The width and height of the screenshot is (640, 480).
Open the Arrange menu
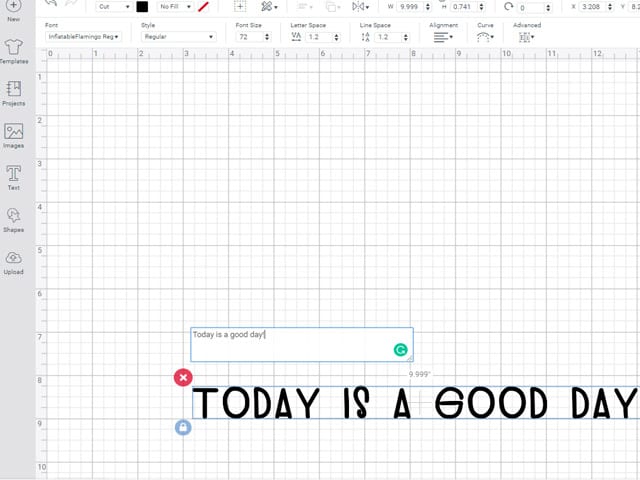(x=332, y=7)
